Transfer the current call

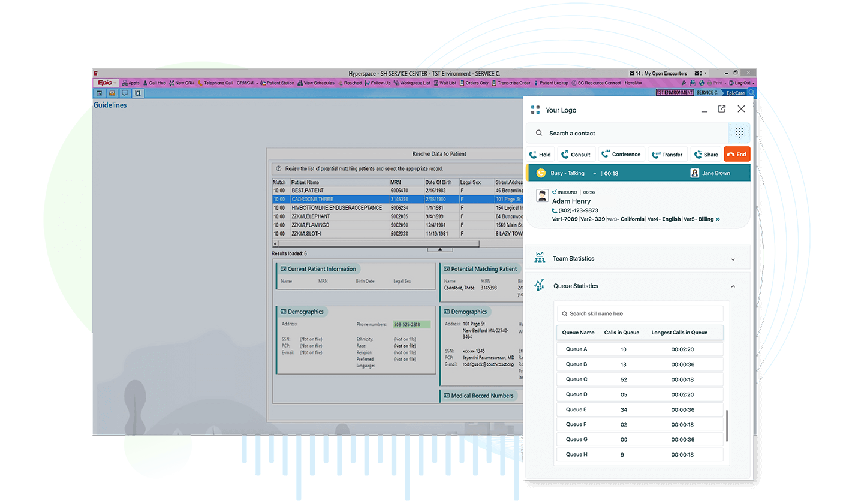click(x=667, y=154)
